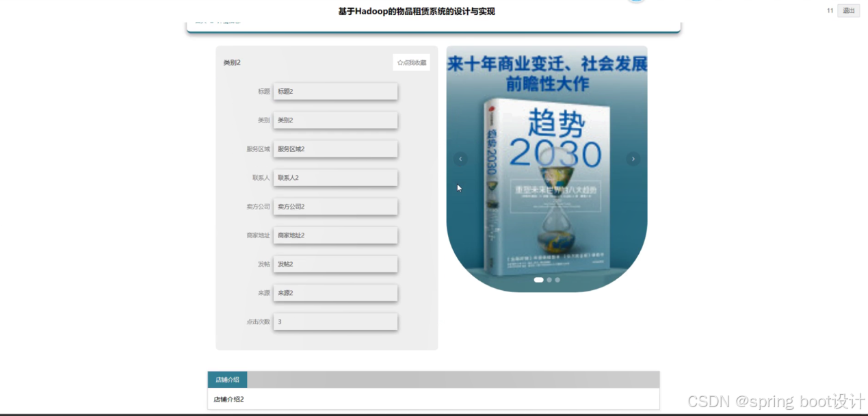Select the second carousel indicator dot
Image resolution: width=868 pixels, height=416 pixels.
coord(549,280)
